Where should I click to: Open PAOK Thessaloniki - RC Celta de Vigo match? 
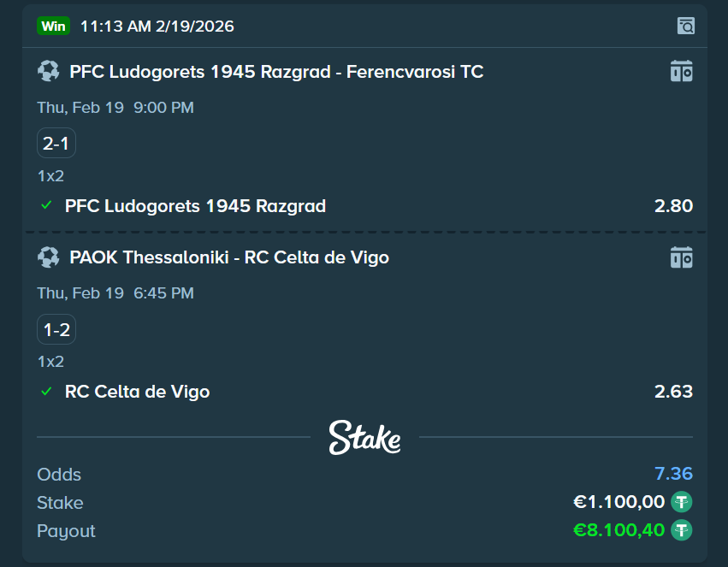229,257
